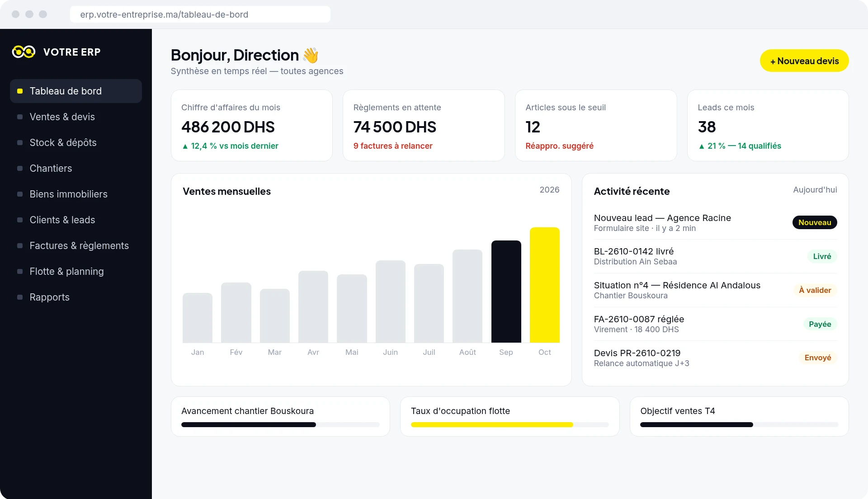Select the Août bar in chart
Image resolution: width=868 pixels, height=499 pixels.
tap(467, 296)
